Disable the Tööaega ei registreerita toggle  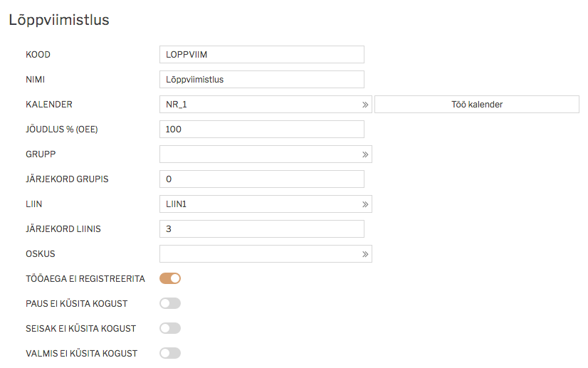170,278
